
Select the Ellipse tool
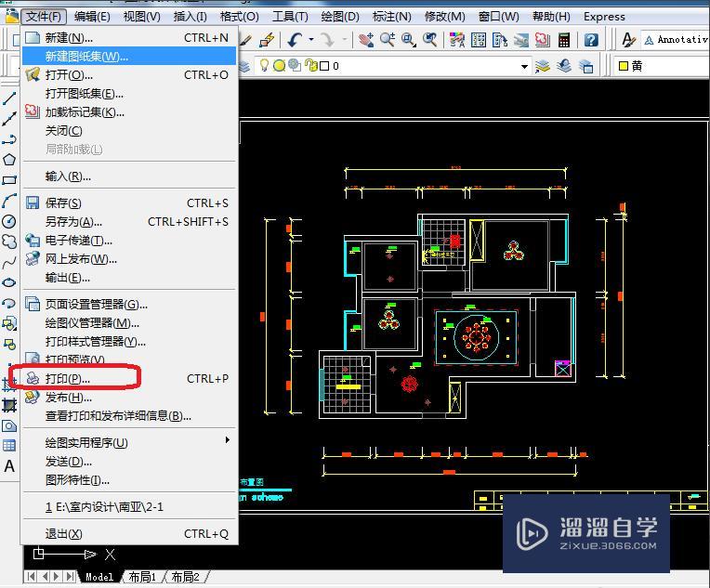click(9, 282)
